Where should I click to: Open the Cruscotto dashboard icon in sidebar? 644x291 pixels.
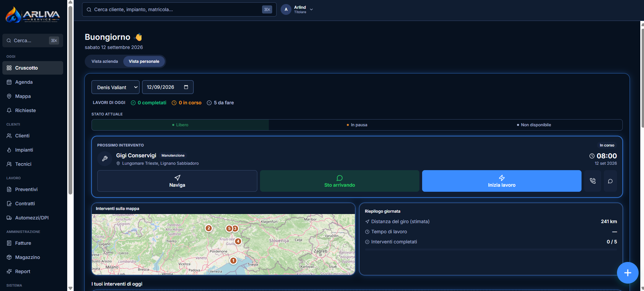click(x=9, y=68)
